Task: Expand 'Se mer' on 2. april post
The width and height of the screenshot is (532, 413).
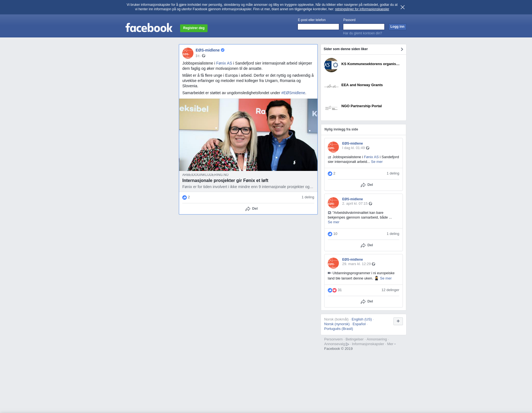Action: (333, 222)
